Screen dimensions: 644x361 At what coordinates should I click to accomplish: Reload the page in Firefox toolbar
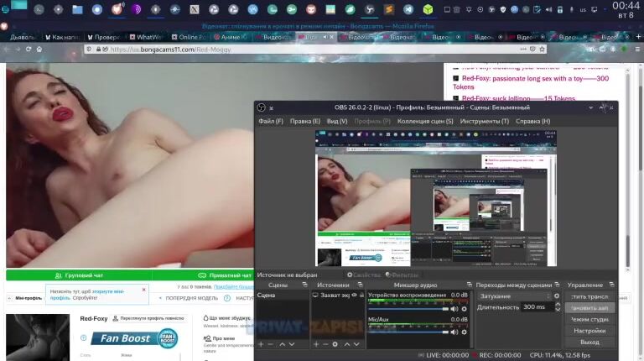pyautogui.click(x=28, y=50)
